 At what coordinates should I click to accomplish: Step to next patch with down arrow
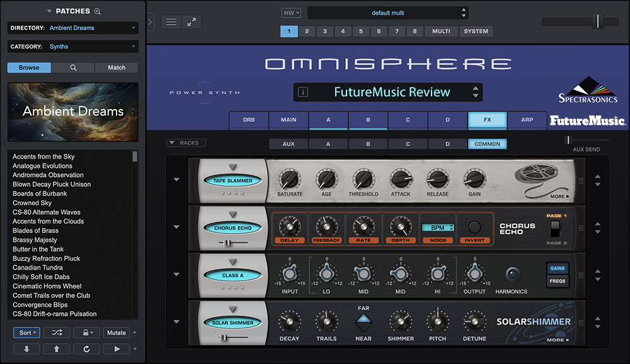(26, 349)
